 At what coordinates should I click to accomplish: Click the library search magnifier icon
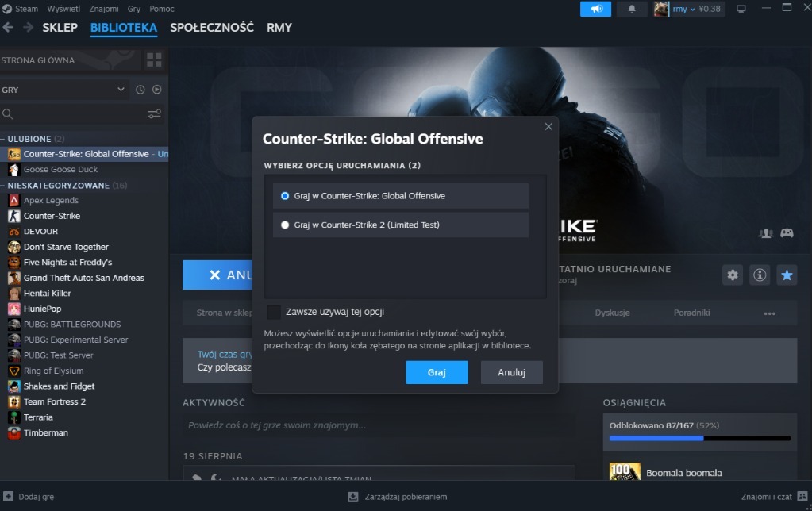click(x=7, y=114)
